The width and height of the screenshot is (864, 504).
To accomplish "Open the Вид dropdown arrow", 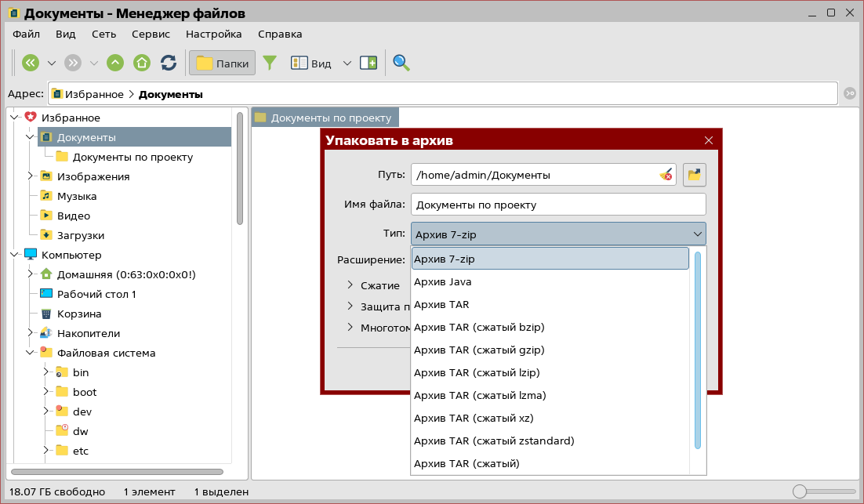I will 347,63.
